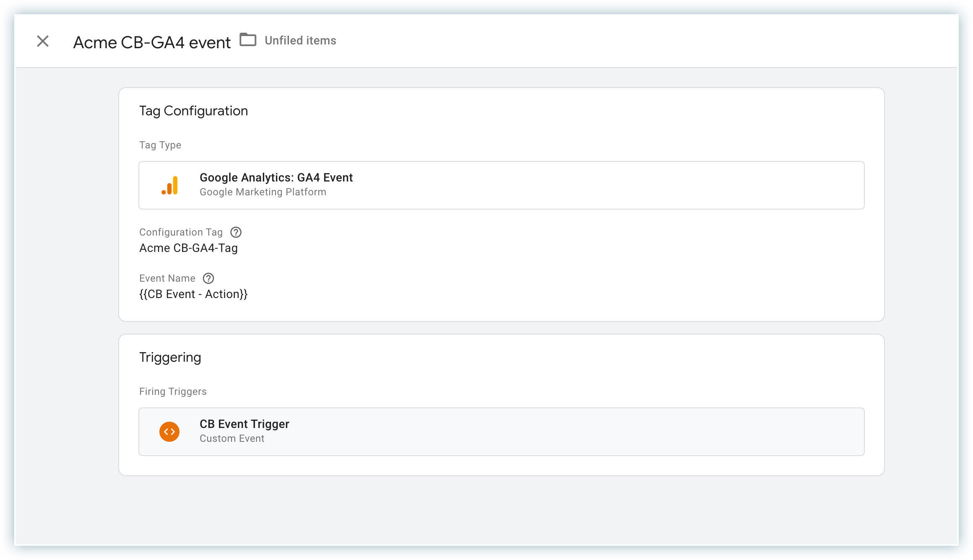Edit the {{CB Event - Action}} event name
The image size is (973, 560).
click(x=193, y=294)
